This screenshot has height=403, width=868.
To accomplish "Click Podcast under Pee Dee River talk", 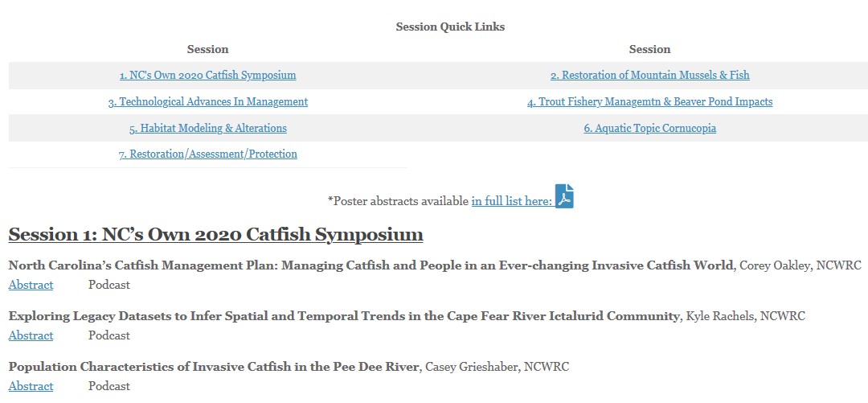I will click(x=109, y=386).
